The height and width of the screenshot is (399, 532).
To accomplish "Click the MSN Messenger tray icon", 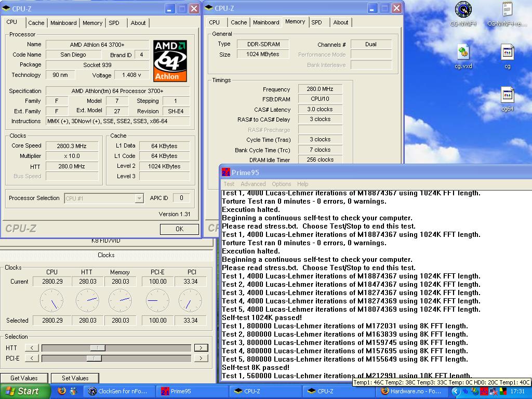I will click(475, 392).
